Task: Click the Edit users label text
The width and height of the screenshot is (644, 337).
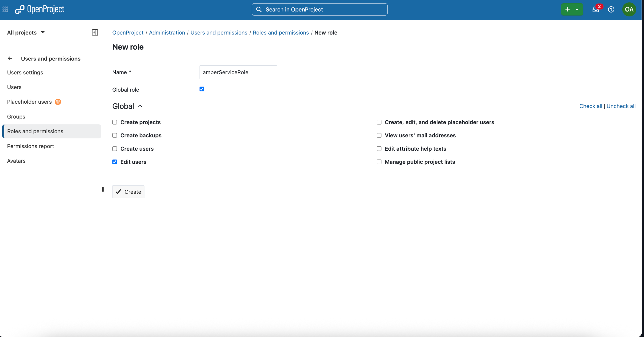Action: tap(133, 162)
